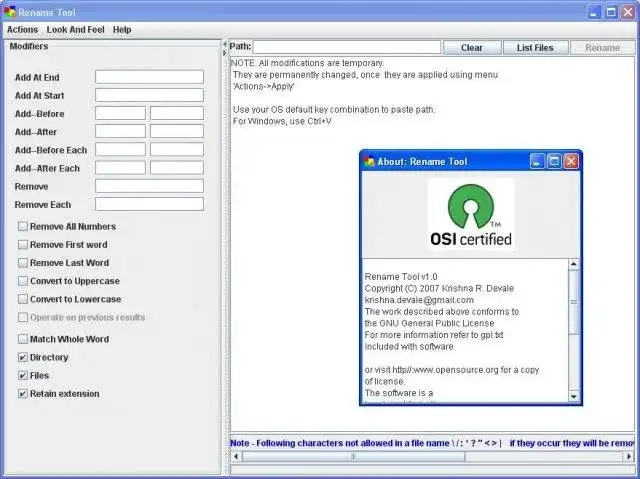
Task: Click the About dialog scroll-up arrow
Action: tap(573, 264)
